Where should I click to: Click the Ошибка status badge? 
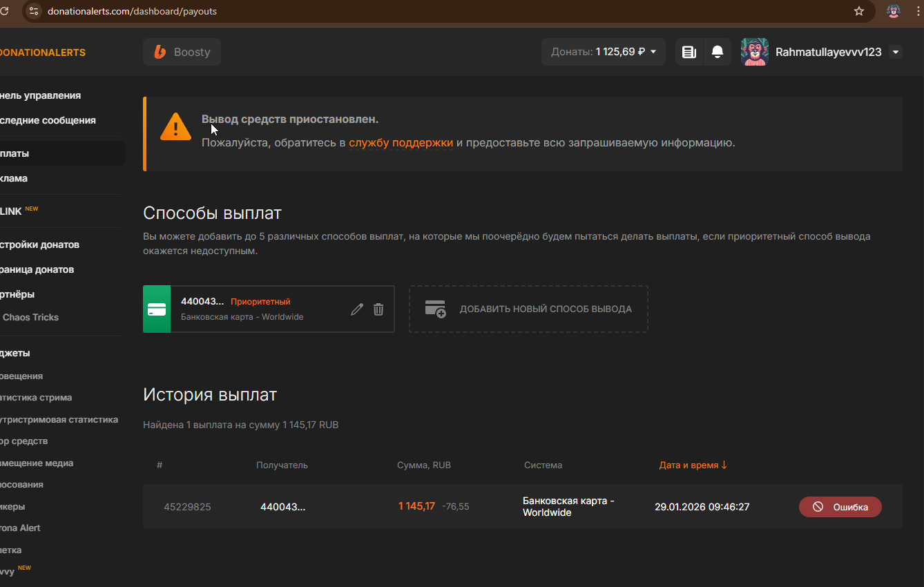click(x=840, y=507)
